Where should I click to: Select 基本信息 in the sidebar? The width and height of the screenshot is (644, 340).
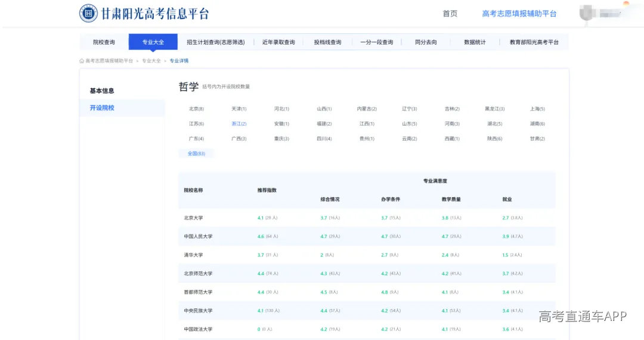pyautogui.click(x=102, y=91)
